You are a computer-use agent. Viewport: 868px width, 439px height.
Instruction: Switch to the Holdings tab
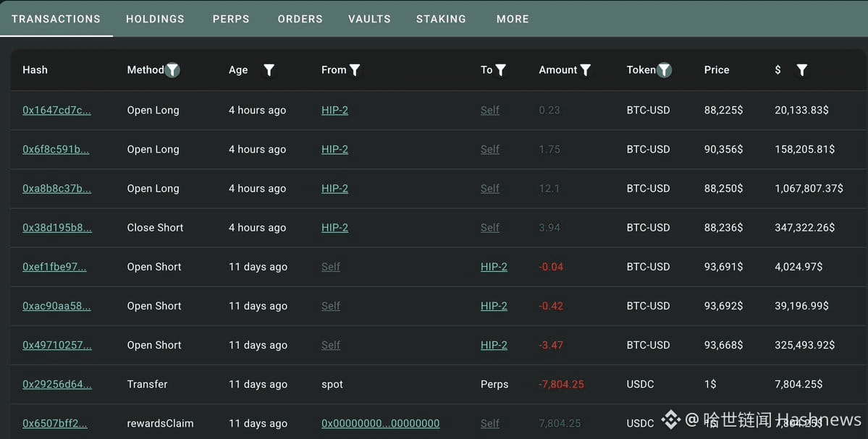click(x=155, y=19)
